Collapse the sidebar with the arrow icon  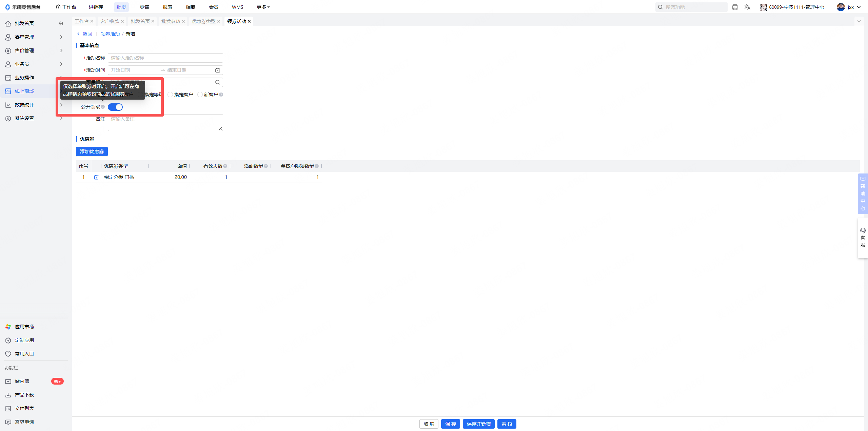click(61, 23)
